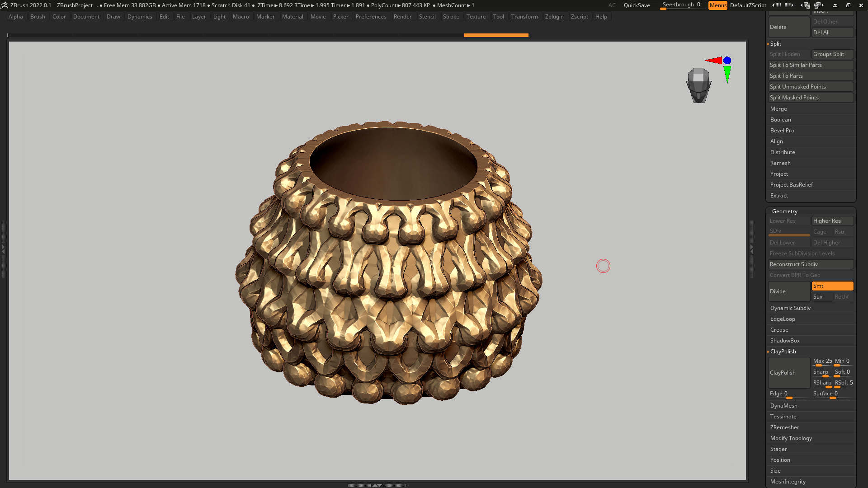Toggle the ReUV option

coord(843,297)
